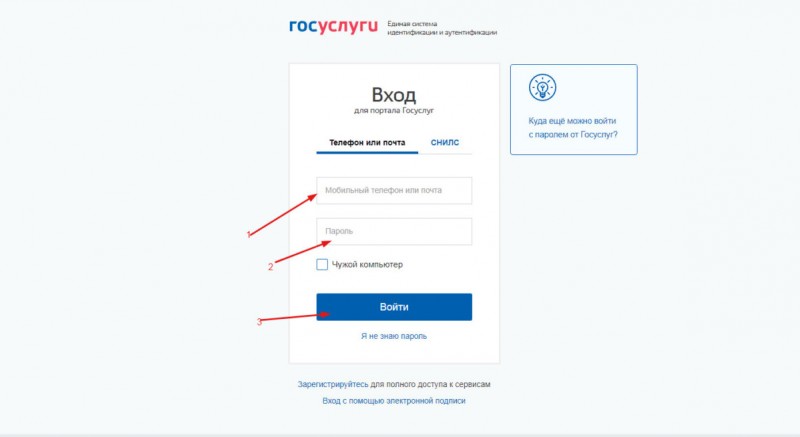800x437 pixels.
Task: Open the Я не знаю пароль link
Action: click(394, 336)
